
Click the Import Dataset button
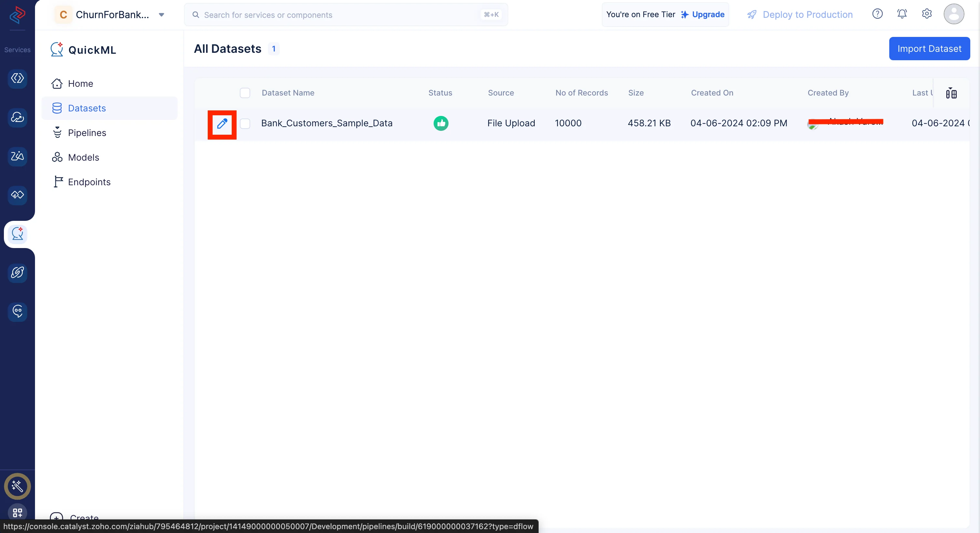[x=929, y=49]
